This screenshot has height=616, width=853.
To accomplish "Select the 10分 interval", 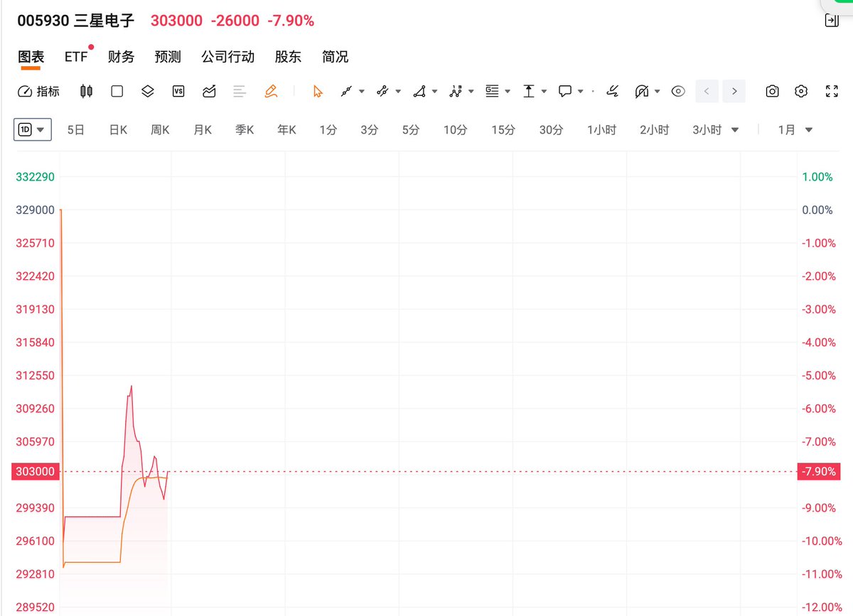I will click(x=455, y=130).
